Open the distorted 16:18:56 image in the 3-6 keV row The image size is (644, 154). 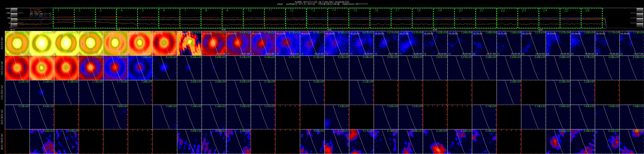pos(189,43)
